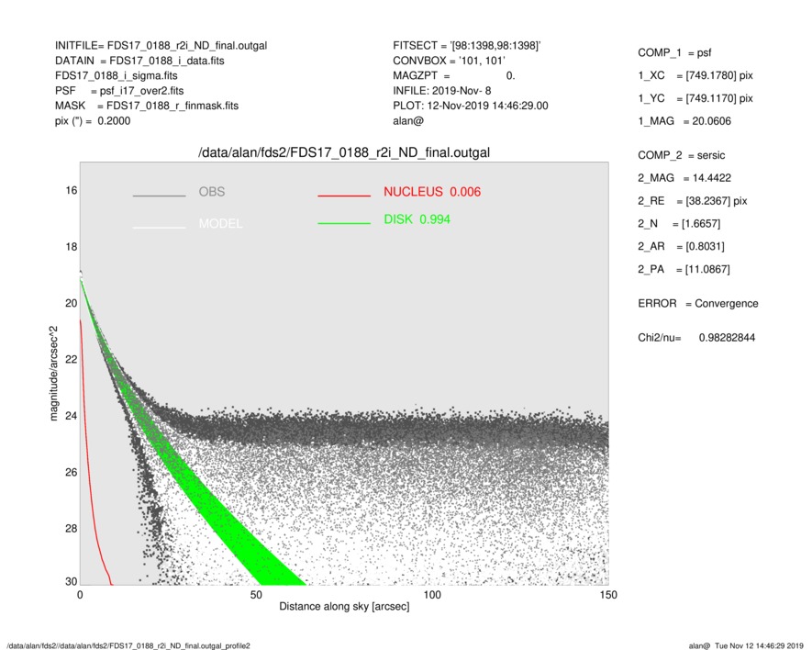Image resolution: width=812 pixels, height=650 pixels.
Task: Click the OBS legend label
Action: (212, 192)
